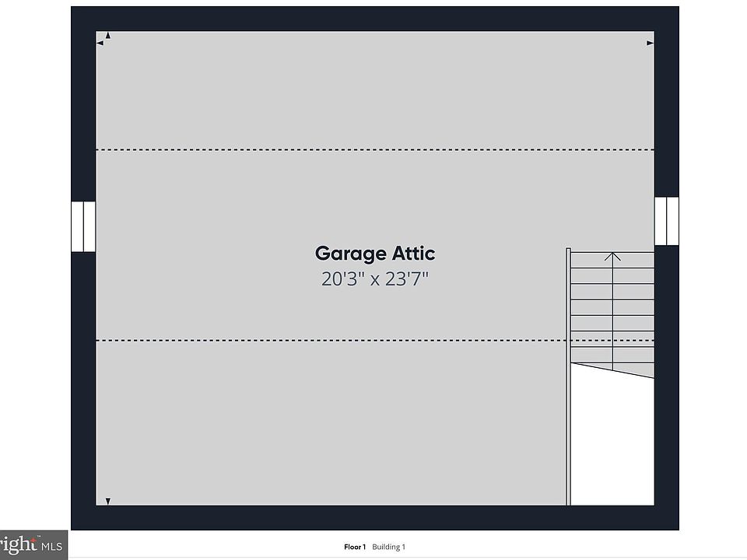The image size is (747, 560).
Task: Select the Floor 1 label
Action: (x=355, y=547)
